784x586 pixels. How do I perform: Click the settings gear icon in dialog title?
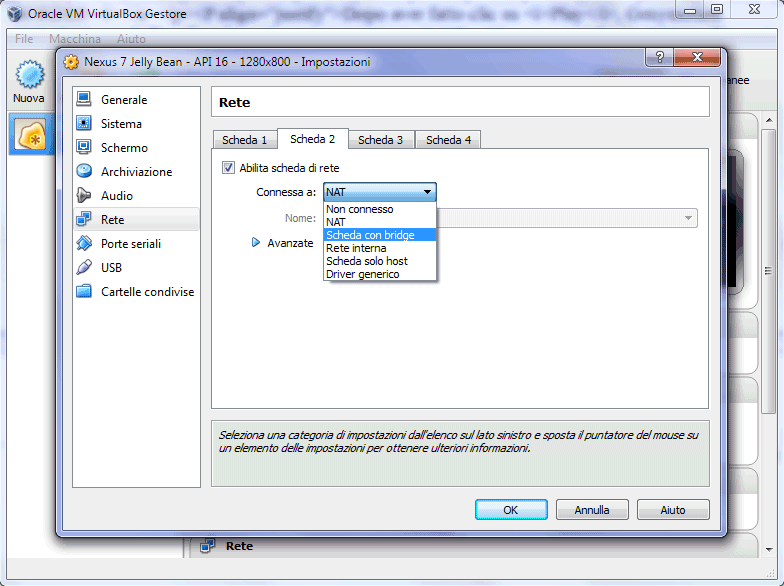pyautogui.click(x=71, y=62)
